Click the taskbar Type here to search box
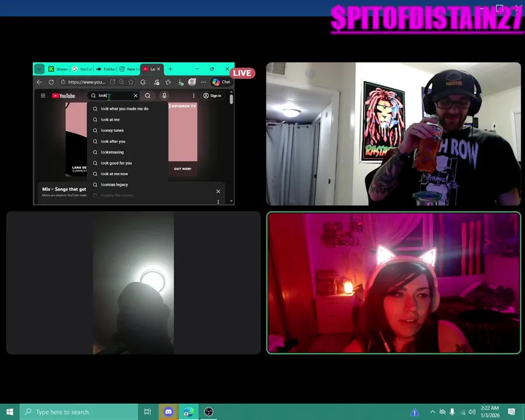Screen dimensions: 525x420 click(79, 412)
